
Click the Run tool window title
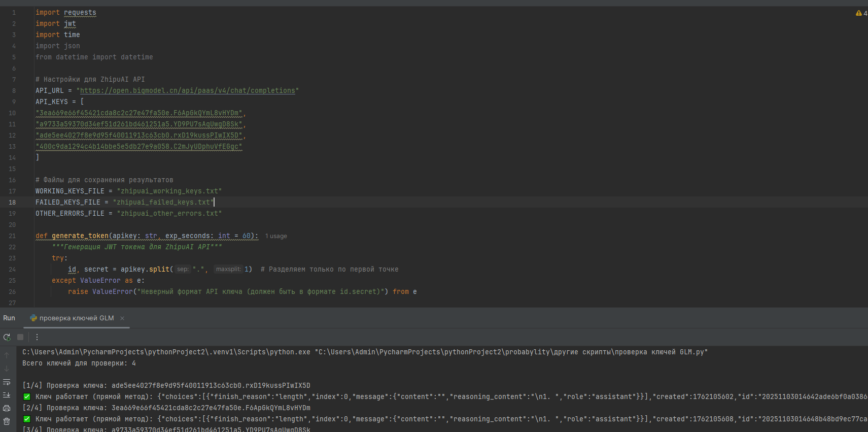[x=9, y=318]
